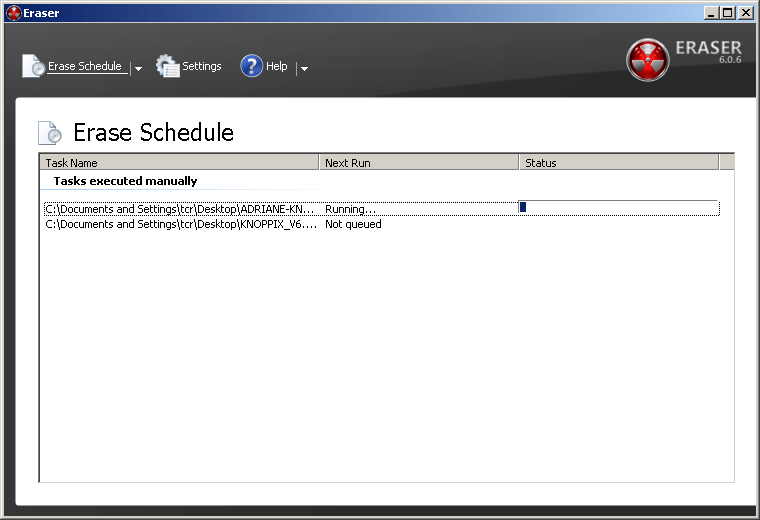Open the Settings label

[x=202, y=66]
